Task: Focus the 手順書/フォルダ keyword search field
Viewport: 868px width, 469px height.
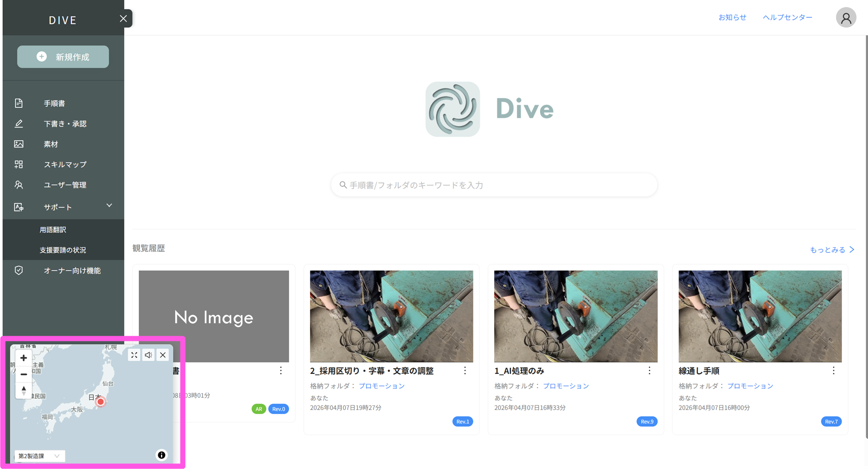Action: 494,185
